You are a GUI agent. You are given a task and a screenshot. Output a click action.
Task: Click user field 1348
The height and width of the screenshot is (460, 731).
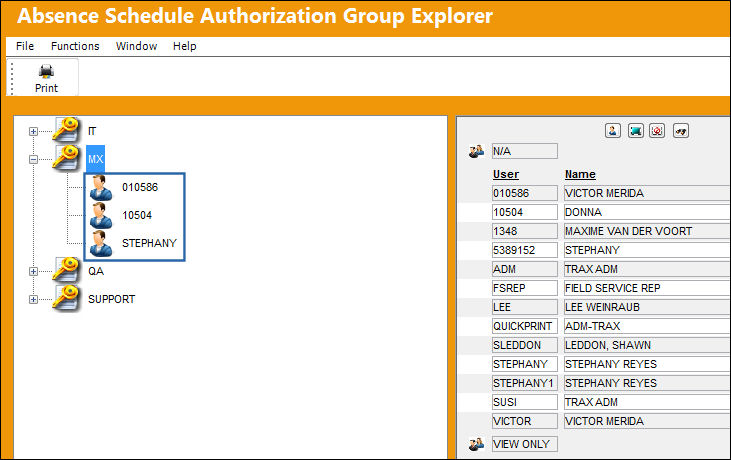coord(524,231)
